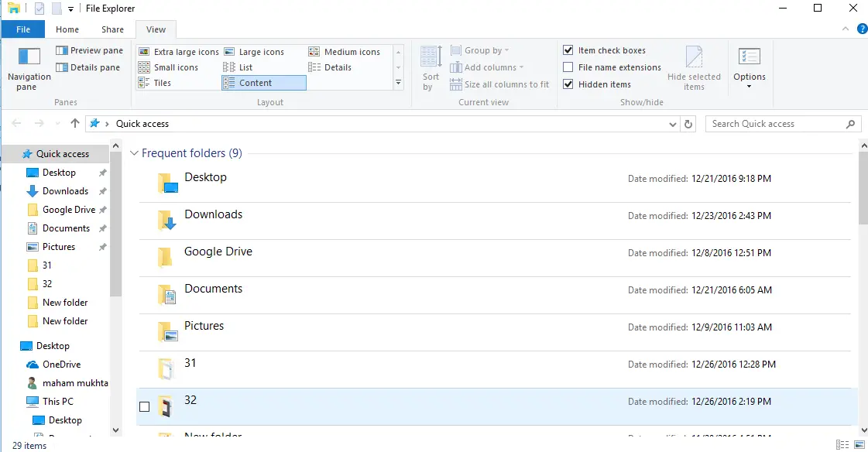
Task: Click Size all columns to fit
Action: pos(499,84)
